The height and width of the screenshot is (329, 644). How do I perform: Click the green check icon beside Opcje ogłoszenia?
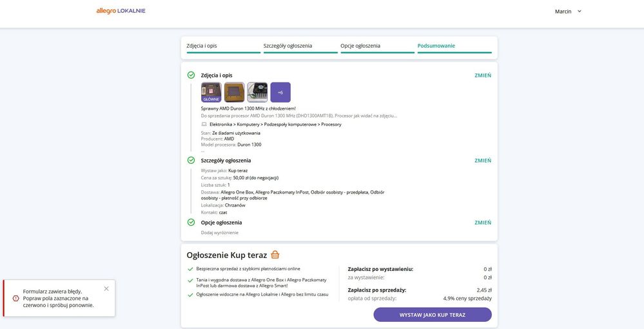click(191, 222)
